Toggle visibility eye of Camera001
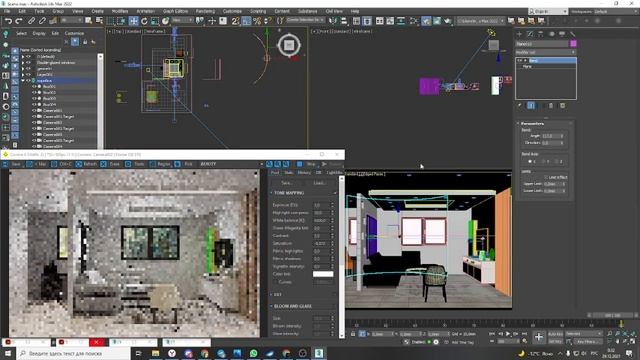Image resolution: width=640 pixels, height=360 pixels. pyautogui.click(x=35, y=111)
